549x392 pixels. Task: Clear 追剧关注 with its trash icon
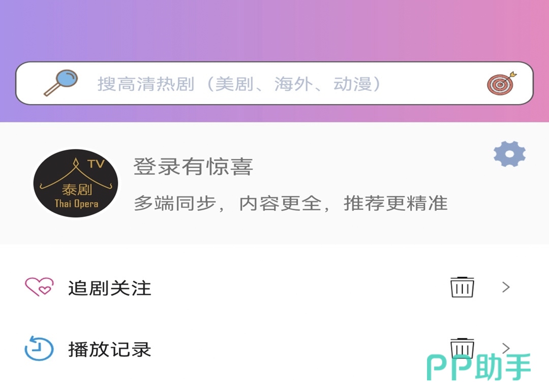[x=462, y=287]
